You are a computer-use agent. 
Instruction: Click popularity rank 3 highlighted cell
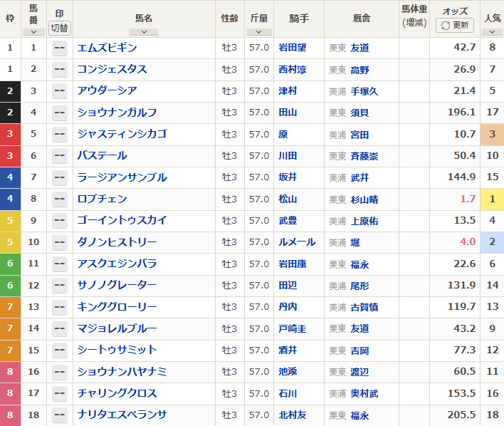click(492, 134)
